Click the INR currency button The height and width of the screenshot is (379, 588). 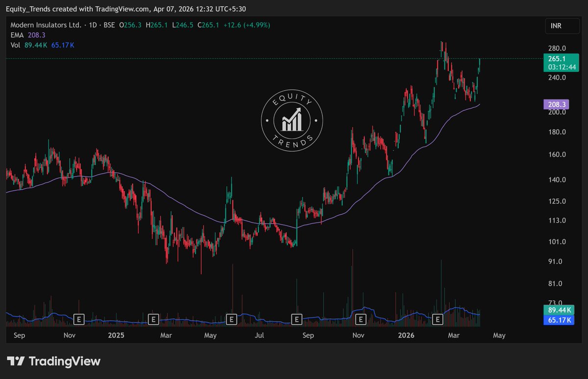tap(562, 26)
